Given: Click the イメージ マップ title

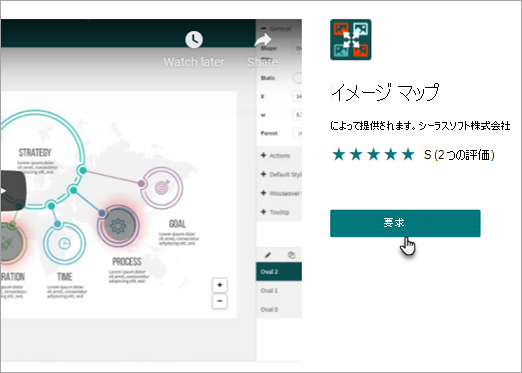Looking at the screenshot, I should [x=385, y=92].
